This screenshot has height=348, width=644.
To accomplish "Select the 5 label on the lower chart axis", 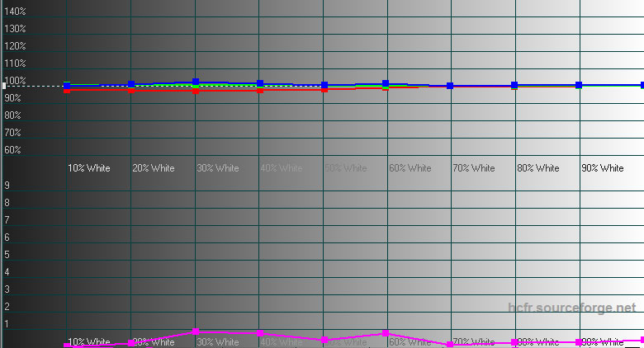I will coord(7,255).
